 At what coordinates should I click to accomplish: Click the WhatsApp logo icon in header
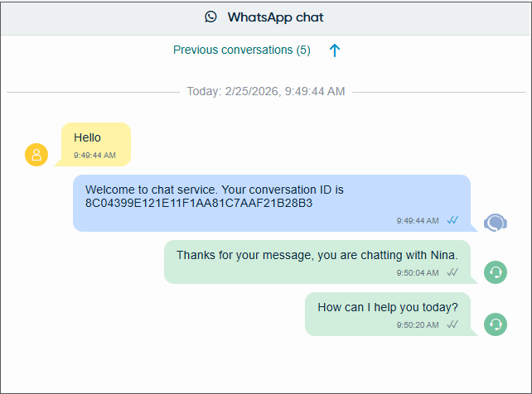[x=211, y=17]
